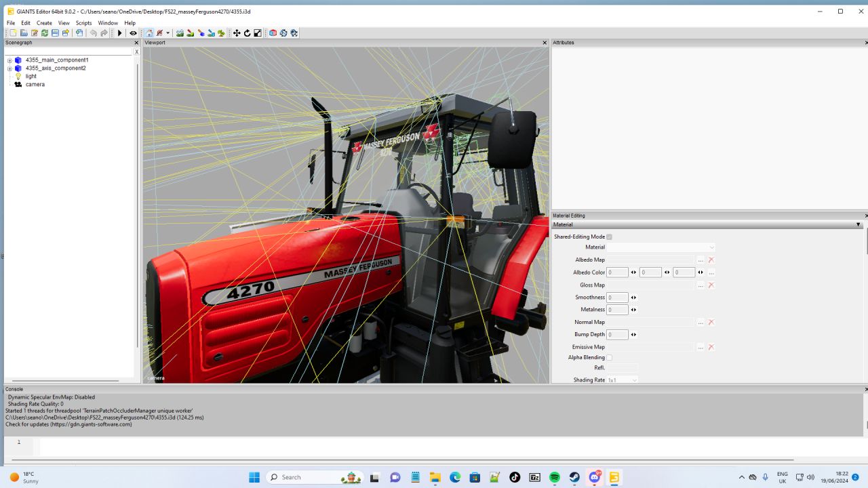The image size is (868, 488).
Task: Expand the 4355_axis_component2 tree node
Action: 9,68
